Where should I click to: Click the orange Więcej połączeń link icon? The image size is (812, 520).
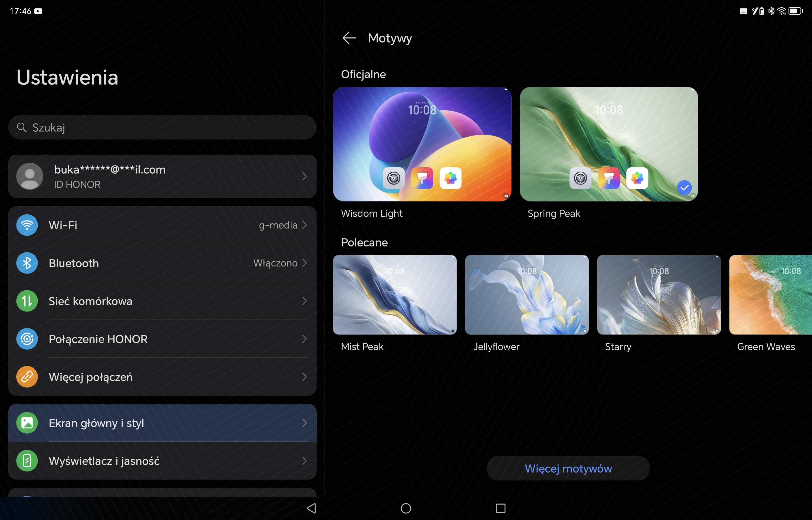point(27,377)
